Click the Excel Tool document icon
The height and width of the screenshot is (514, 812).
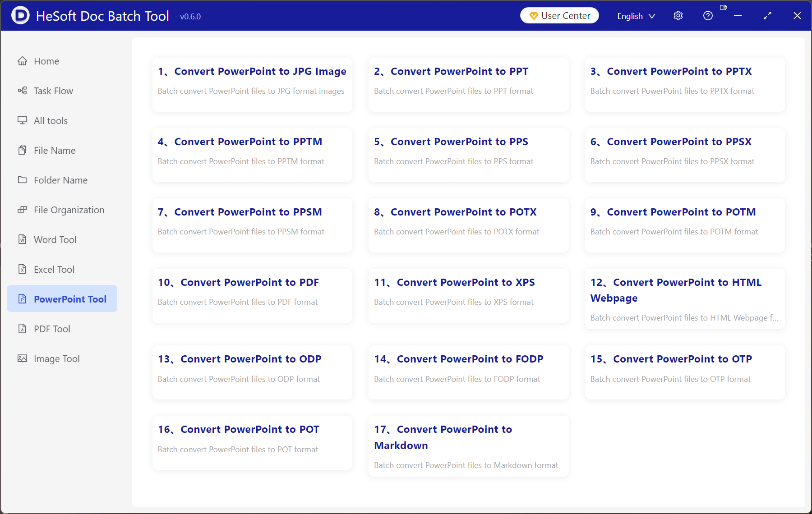(x=22, y=269)
